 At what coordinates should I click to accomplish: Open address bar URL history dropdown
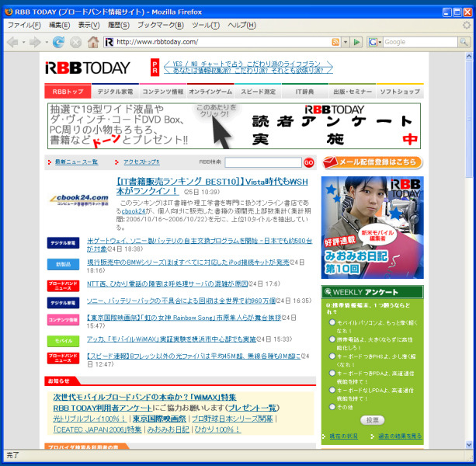pyautogui.click(x=346, y=42)
